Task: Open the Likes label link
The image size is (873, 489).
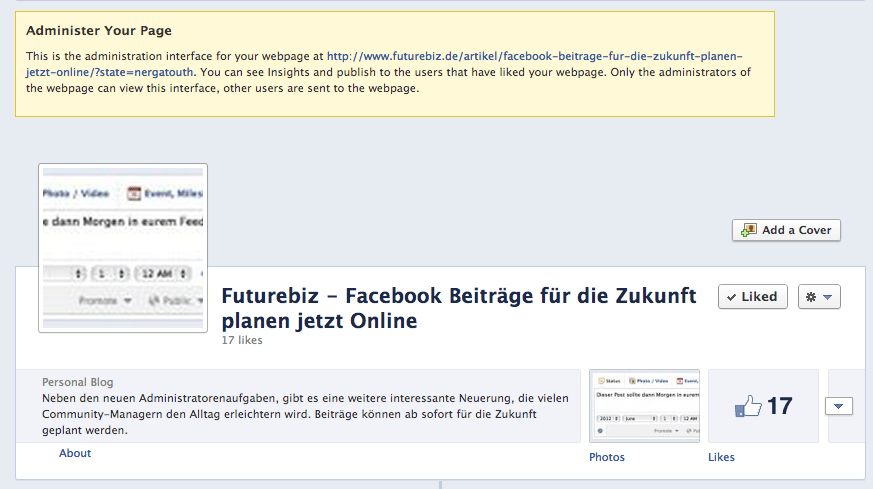Action: point(722,457)
